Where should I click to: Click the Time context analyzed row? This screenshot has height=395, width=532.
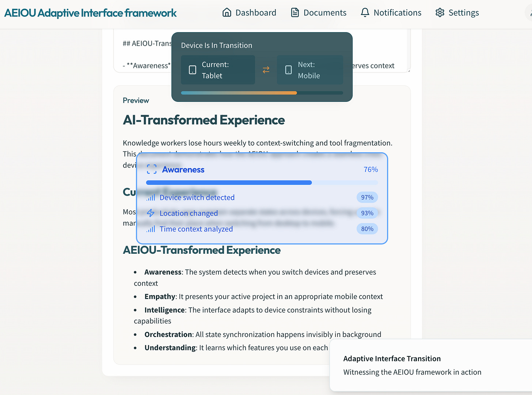click(262, 229)
